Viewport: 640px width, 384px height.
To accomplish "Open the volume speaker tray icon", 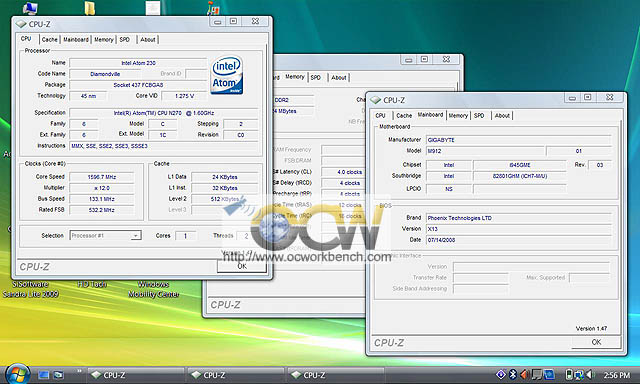I will tap(590, 374).
